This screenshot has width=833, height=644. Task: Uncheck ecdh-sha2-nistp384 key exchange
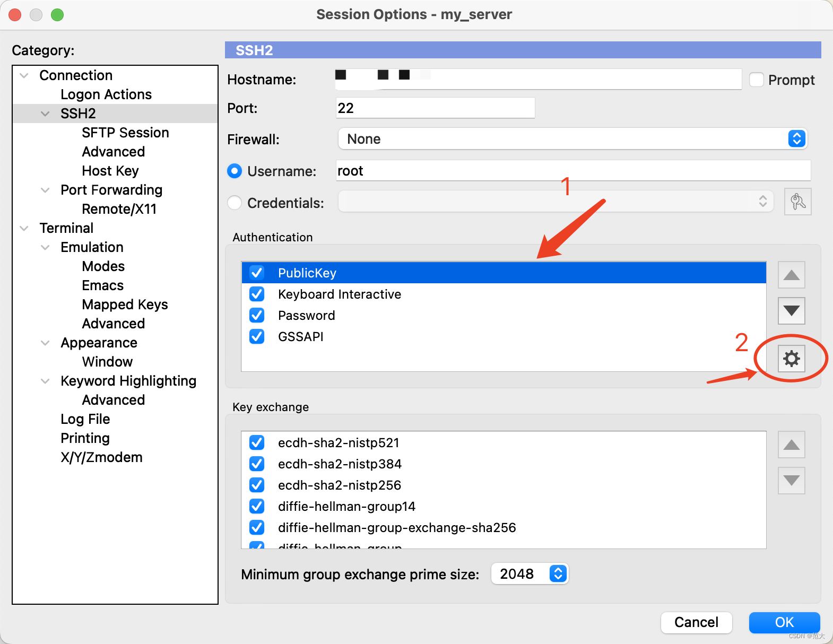(x=257, y=464)
